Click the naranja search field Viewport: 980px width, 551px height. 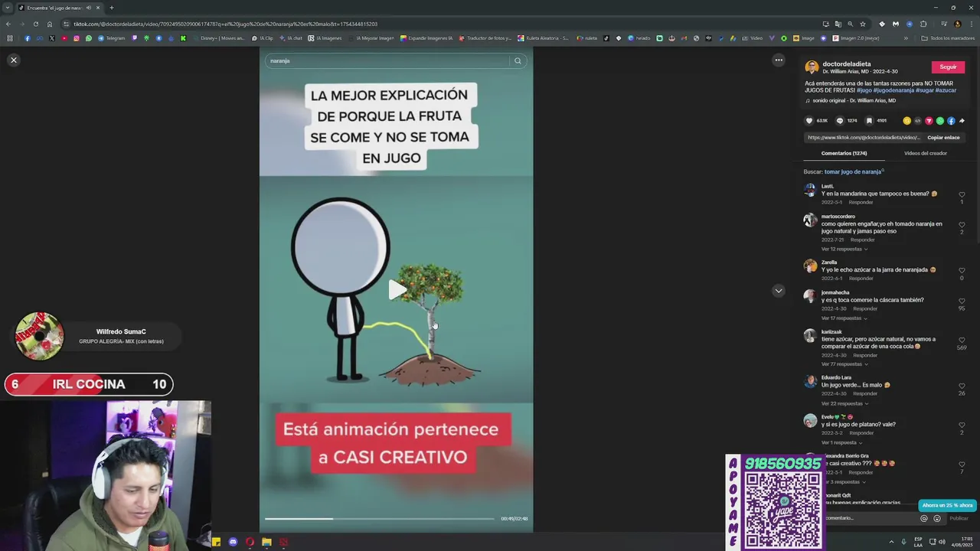(387, 60)
